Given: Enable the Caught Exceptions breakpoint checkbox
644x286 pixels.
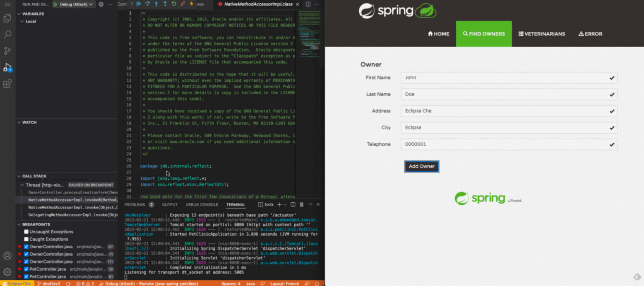Looking at the screenshot, I should 26,239.
